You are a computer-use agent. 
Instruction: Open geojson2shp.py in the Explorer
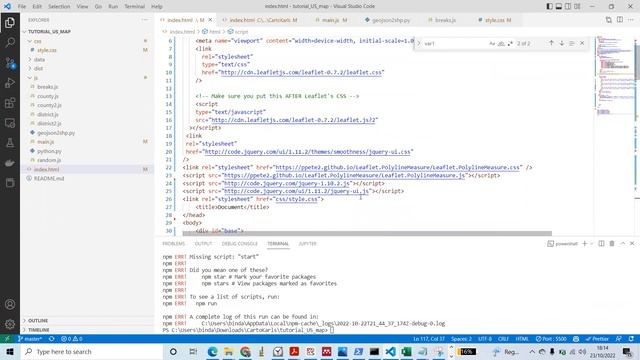56,133
